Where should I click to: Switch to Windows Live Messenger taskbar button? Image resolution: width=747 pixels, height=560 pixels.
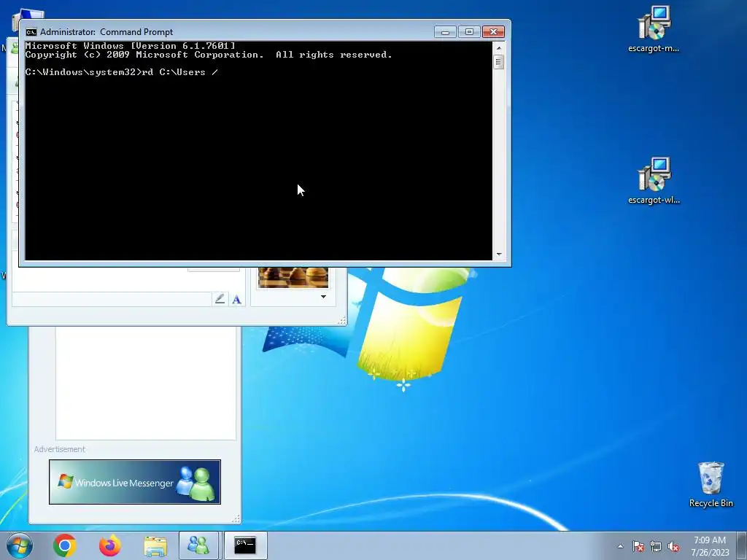coord(198,545)
